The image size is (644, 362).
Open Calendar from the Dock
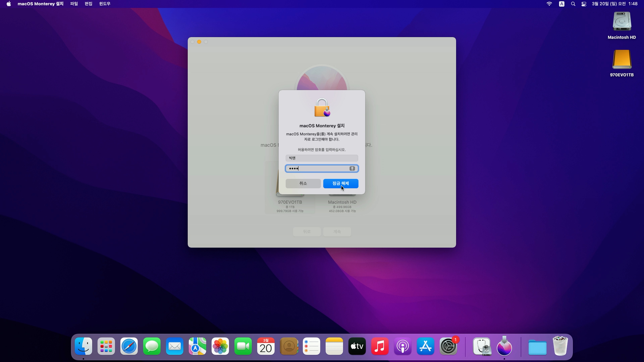[x=266, y=346]
